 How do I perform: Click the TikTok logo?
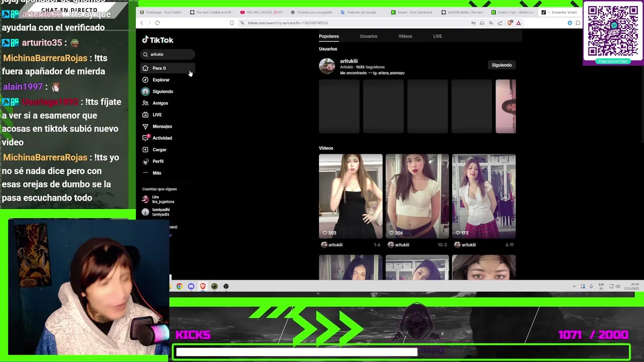(157, 40)
